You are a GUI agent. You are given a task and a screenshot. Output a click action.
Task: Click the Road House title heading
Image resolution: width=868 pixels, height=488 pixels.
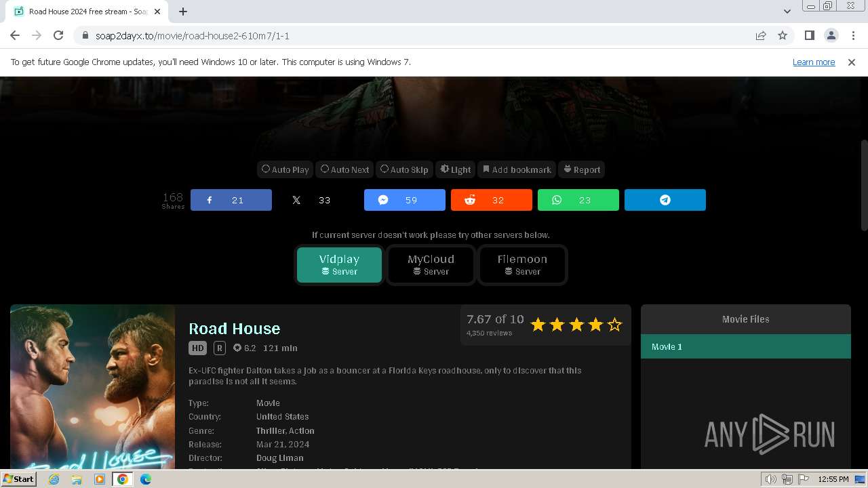pyautogui.click(x=234, y=329)
